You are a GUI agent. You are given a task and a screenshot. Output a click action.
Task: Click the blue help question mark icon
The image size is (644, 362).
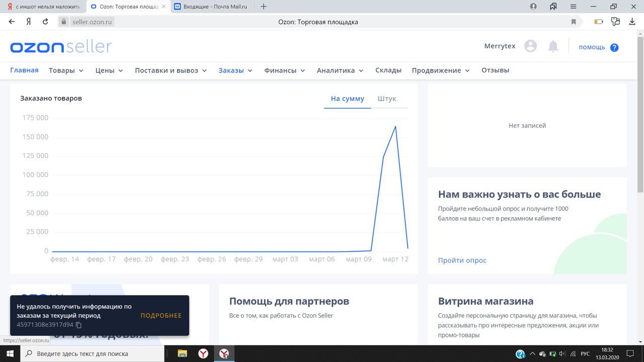(614, 47)
